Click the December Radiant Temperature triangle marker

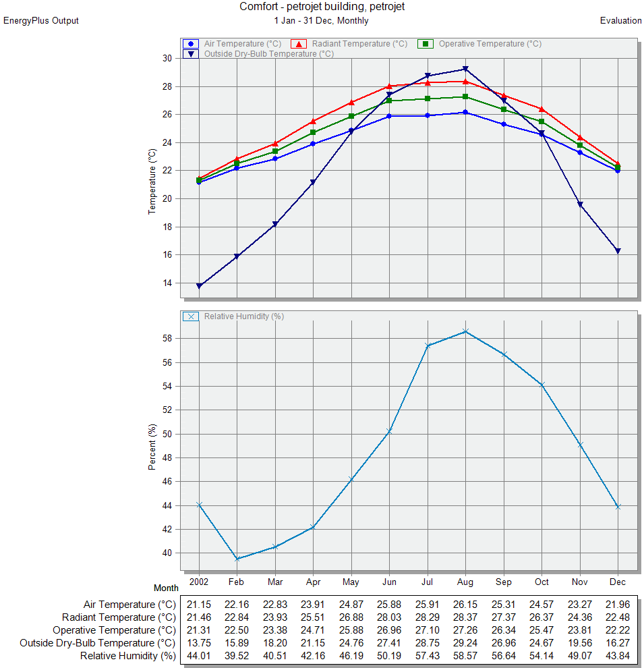pos(618,163)
